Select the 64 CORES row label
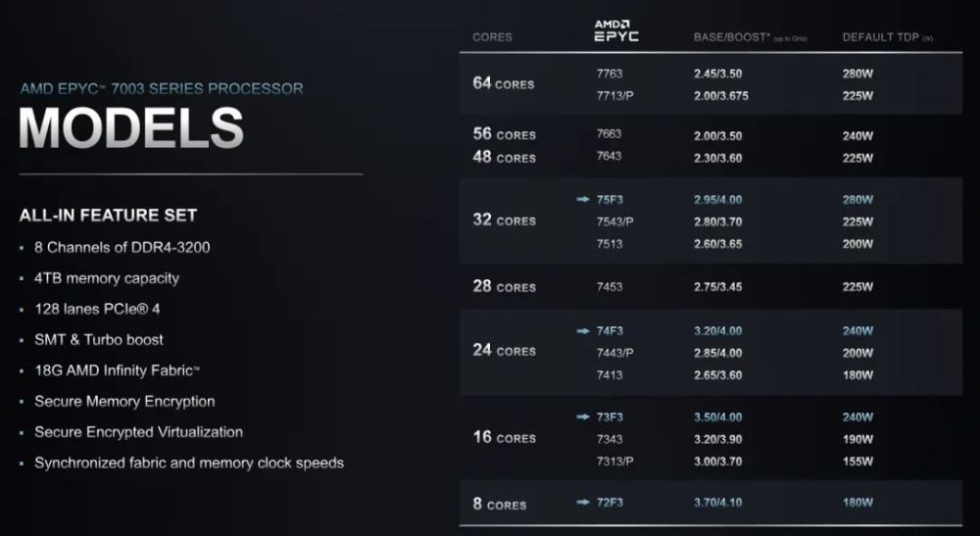 pyautogui.click(x=504, y=83)
